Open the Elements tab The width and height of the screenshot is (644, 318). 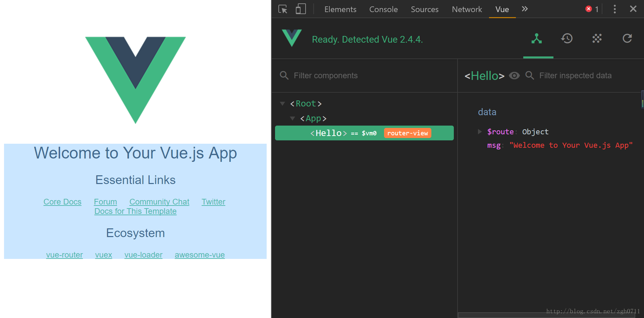[340, 9]
